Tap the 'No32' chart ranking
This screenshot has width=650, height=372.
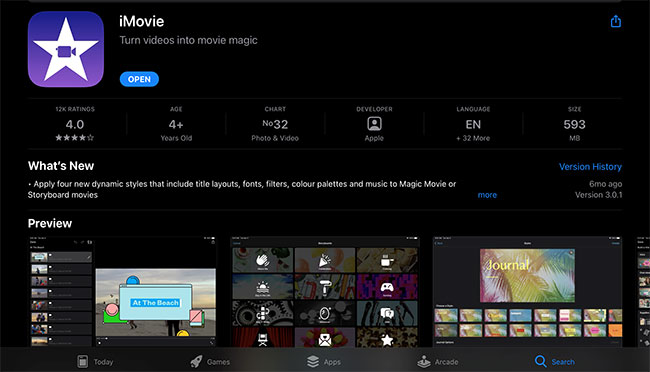(275, 124)
